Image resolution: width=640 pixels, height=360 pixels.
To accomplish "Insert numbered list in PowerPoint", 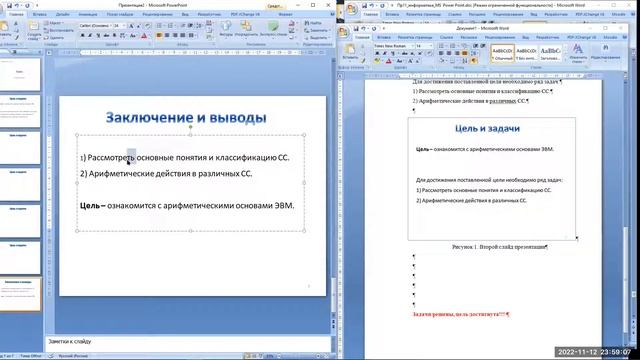I will (171, 26).
